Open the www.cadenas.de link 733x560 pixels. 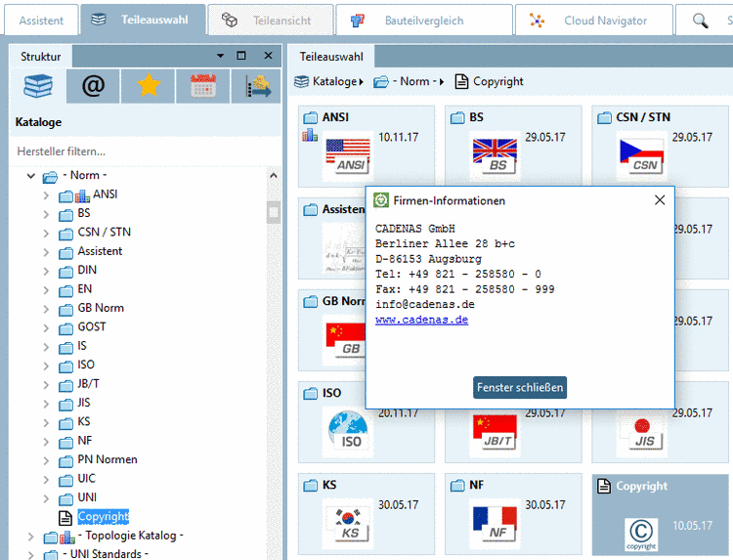tap(421, 320)
